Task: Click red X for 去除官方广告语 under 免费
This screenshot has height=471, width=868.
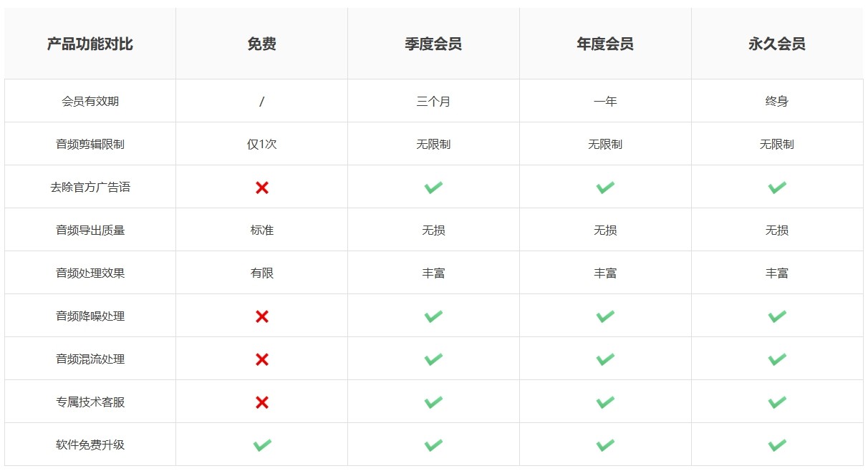Action: pos(262,188)
